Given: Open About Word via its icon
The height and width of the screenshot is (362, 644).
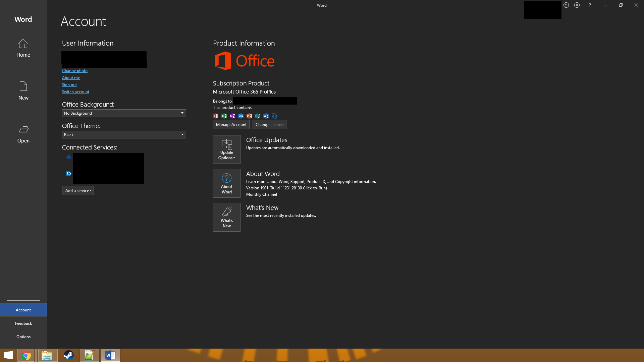Looking at the screenshot, I should click(x=226, y=183).
